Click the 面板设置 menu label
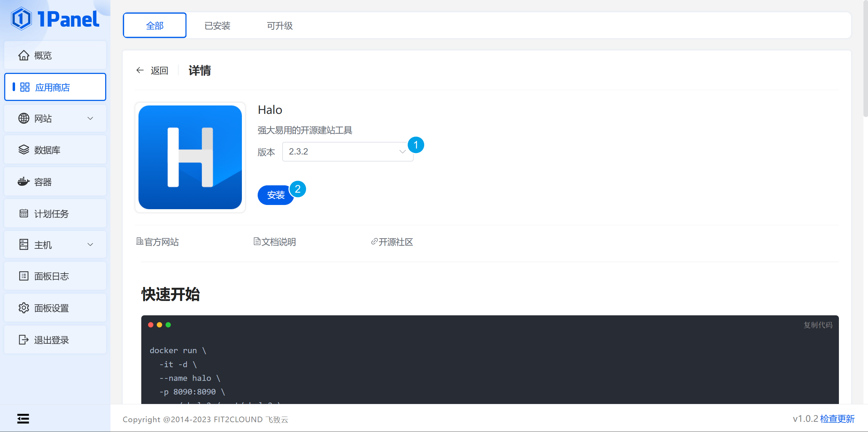 coord(52,308)
